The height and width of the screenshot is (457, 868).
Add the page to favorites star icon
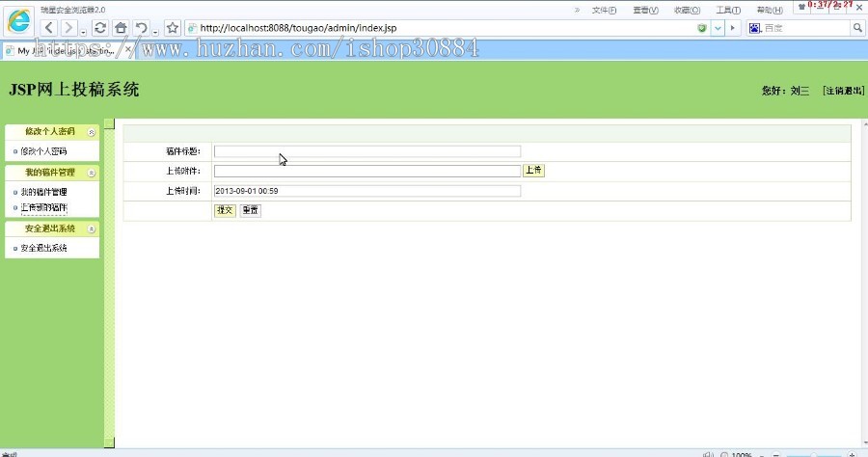[x=173, y=28]
